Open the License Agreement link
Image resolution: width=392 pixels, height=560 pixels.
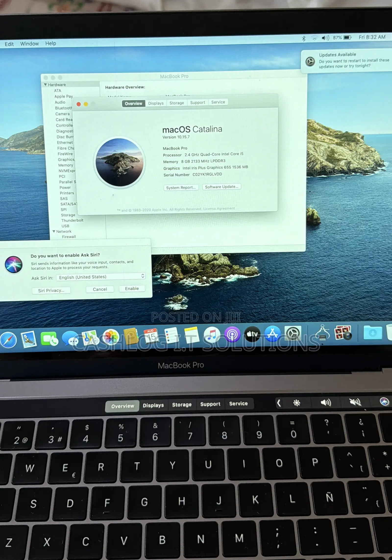tap(219, 209)
